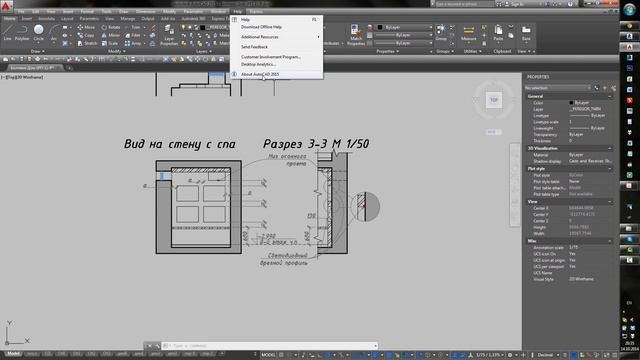The image size is (640, 360).
Task: Activate the Trim command
Action: coord(133,27)
